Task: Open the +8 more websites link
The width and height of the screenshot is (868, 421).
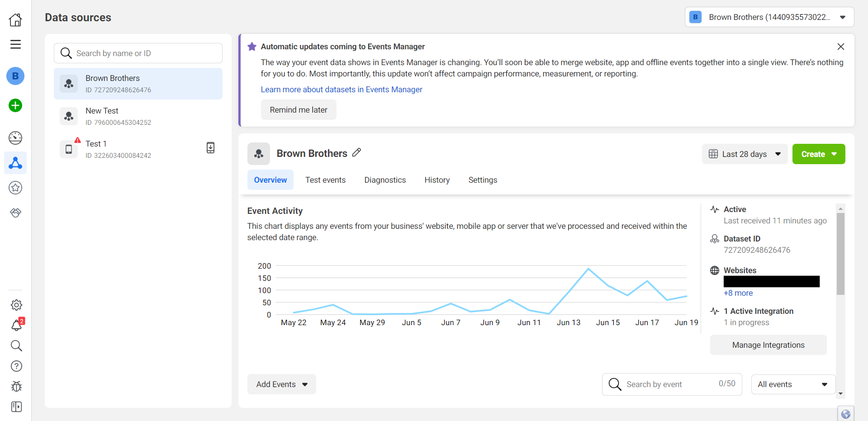Action: (738, 293)
